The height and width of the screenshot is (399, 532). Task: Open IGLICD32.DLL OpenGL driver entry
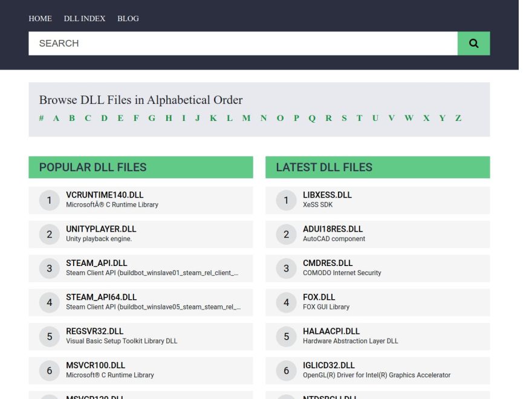pos(329,366)
